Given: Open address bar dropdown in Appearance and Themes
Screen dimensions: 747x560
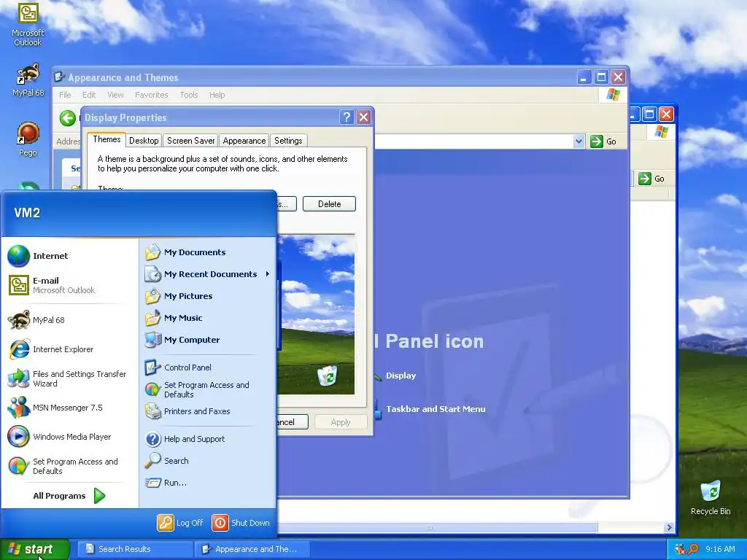Looking at the screenshot, I should tap(578, 141).
